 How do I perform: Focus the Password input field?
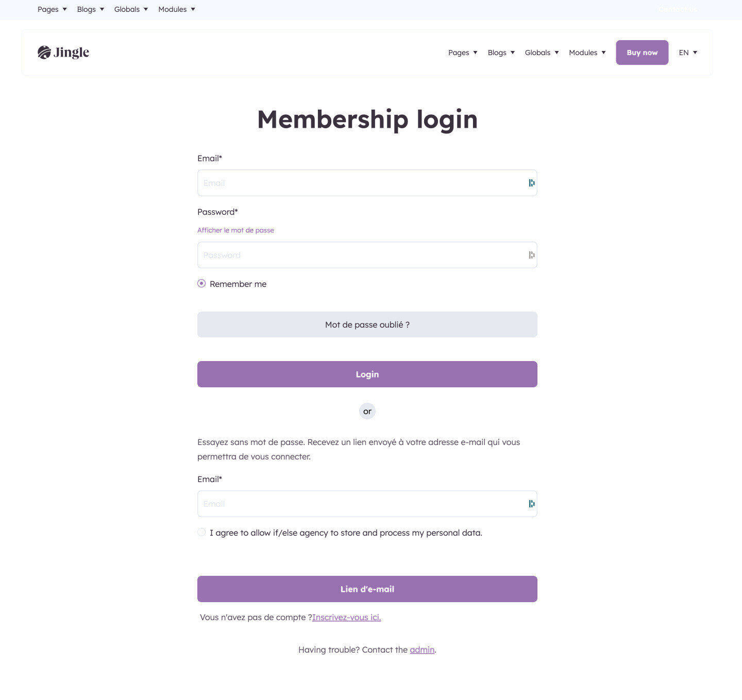367,255
